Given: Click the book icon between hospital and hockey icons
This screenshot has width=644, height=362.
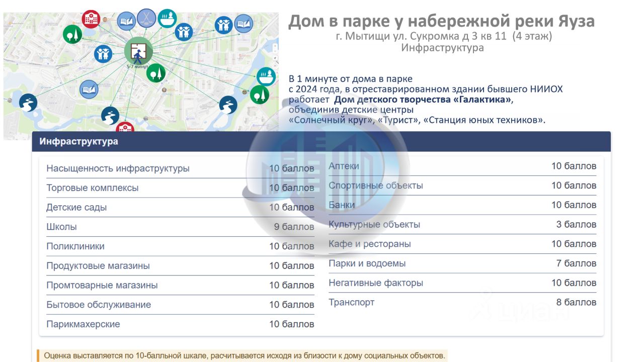Looking at the screenshot, I should point(126,21).
